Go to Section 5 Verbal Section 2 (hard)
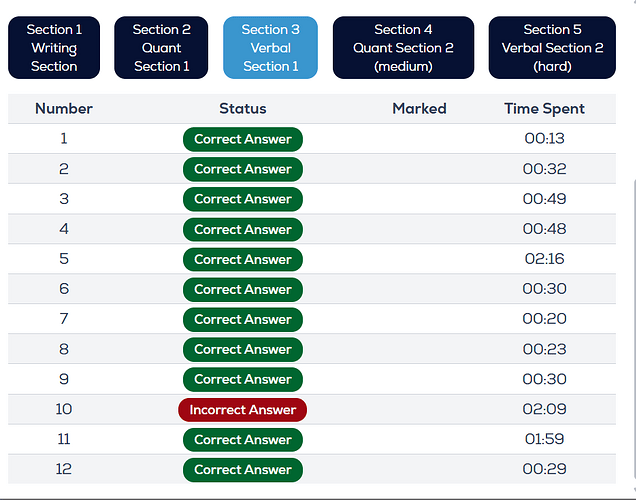 pos(552,47)
